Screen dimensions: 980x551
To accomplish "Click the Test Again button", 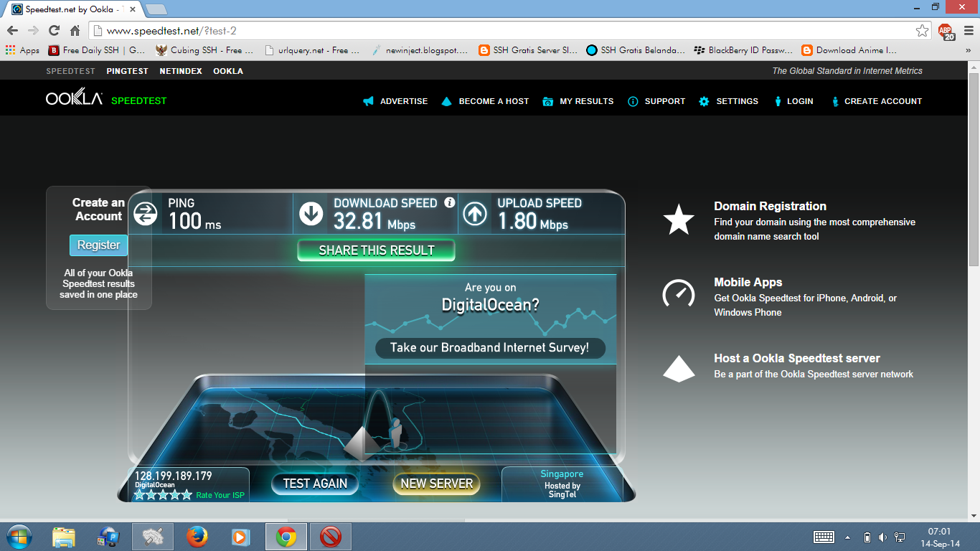I will (x=315, y=484).
